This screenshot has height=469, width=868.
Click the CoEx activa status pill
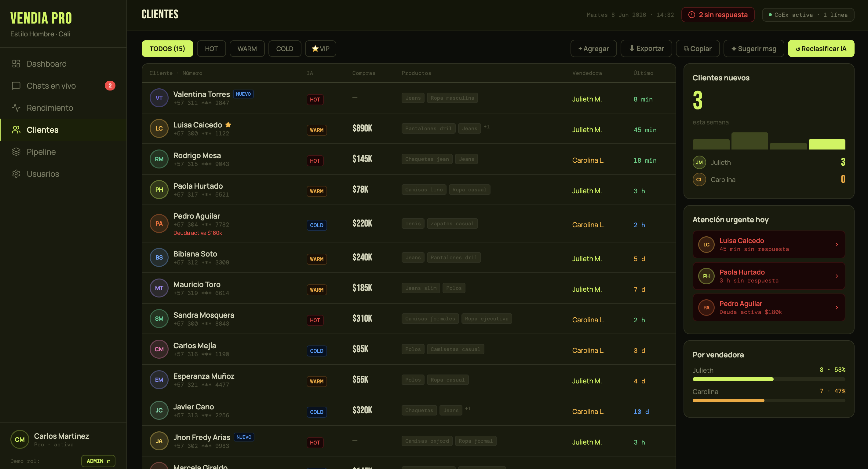[x=808, y=15]
